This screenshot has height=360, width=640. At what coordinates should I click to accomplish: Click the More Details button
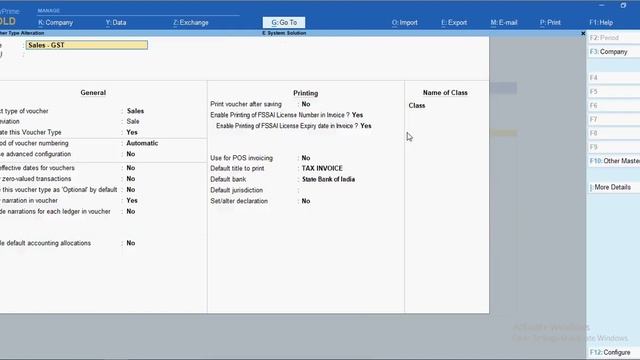[613, 187]
